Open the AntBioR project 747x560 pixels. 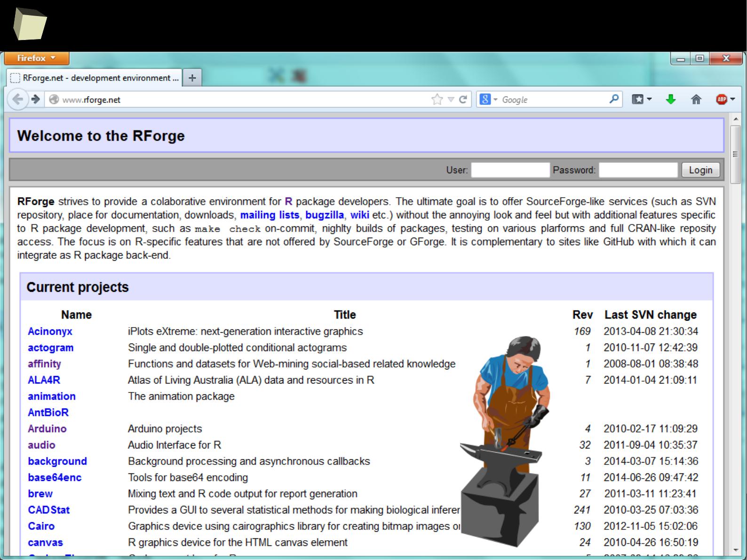tap(48, 412)
